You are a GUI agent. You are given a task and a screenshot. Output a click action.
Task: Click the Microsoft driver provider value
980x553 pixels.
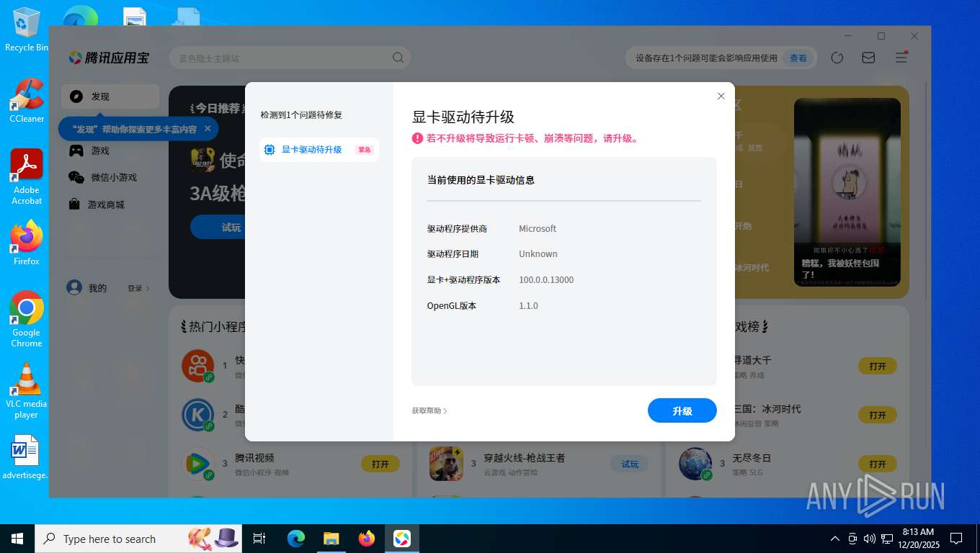point(538,228)
